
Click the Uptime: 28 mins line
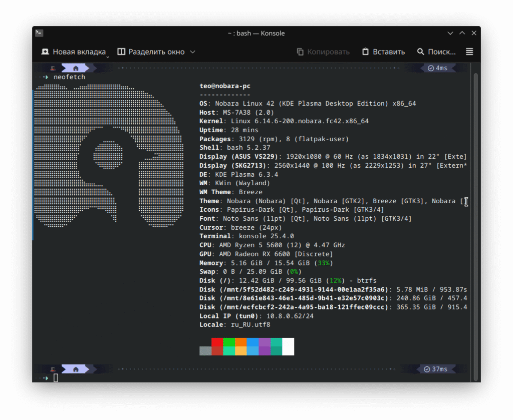click(x=228, y=130)
